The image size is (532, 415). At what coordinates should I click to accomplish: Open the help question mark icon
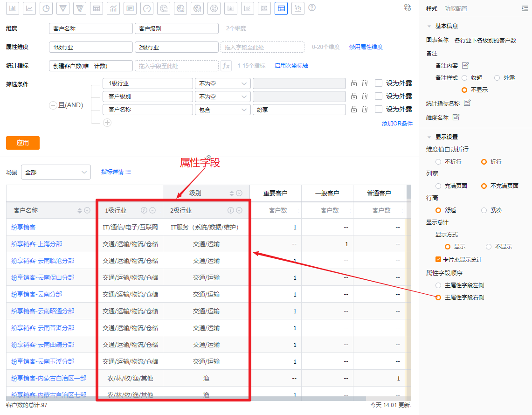click(312, 8)
